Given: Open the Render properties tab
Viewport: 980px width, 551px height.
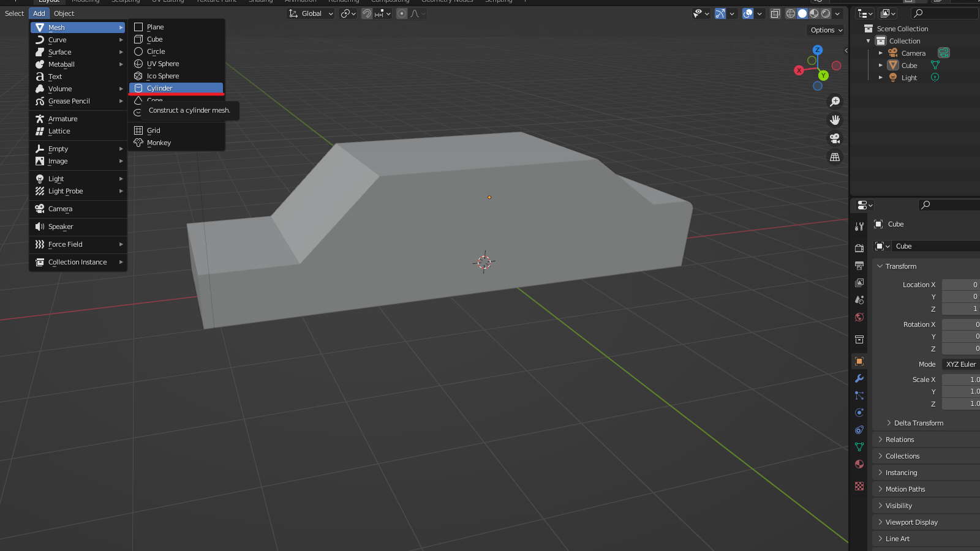Looking at the screenshot, I should tap(859, 248).
